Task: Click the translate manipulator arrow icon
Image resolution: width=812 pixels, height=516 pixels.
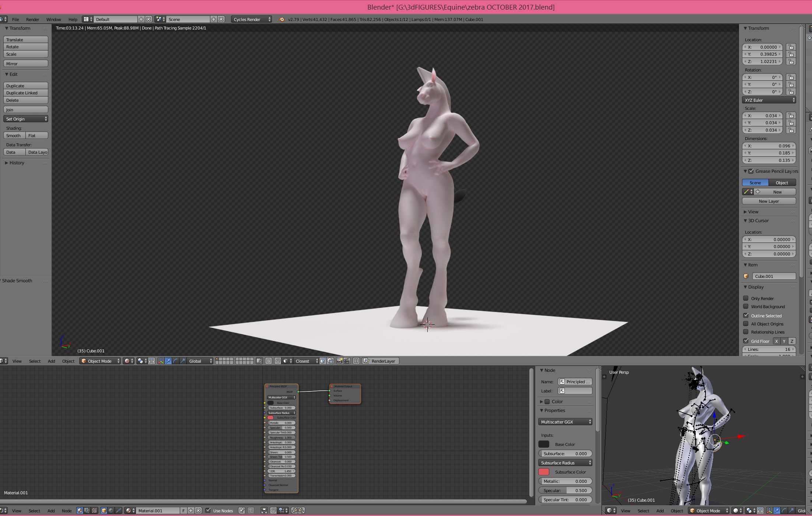Action: pyautogui.click(x=168, y=361)
